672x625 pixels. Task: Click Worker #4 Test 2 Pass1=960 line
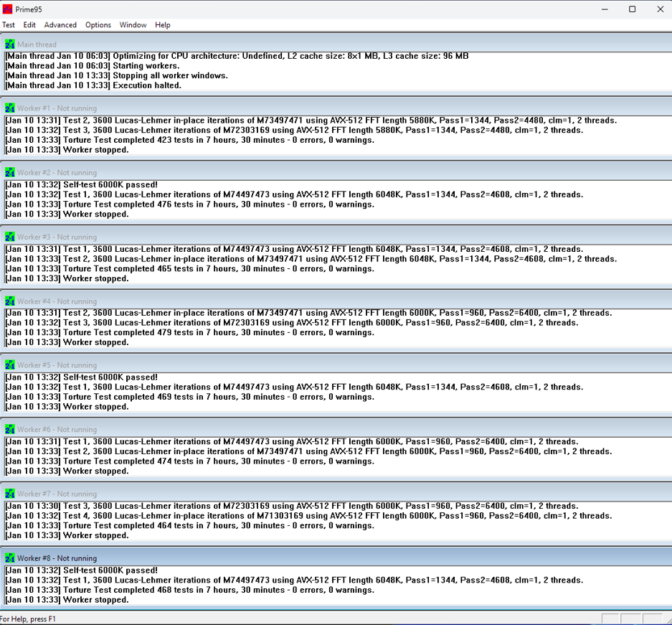[308, 313]
